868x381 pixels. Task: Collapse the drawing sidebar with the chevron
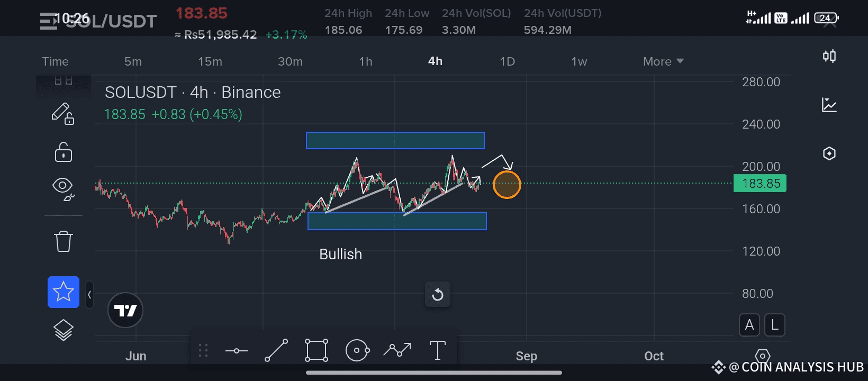click(x=89, y=295)
